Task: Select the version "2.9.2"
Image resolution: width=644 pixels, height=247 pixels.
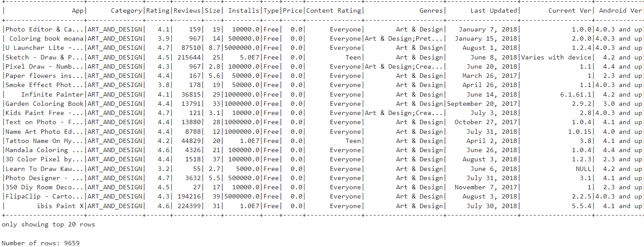Action: [x=581, y=104]
